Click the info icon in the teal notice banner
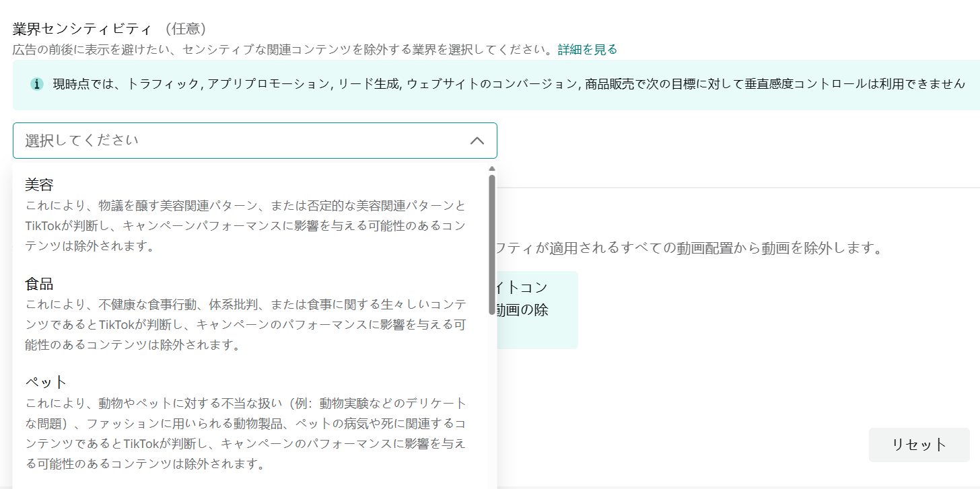This screenshot has width=980, height=489. click(37, 84)
